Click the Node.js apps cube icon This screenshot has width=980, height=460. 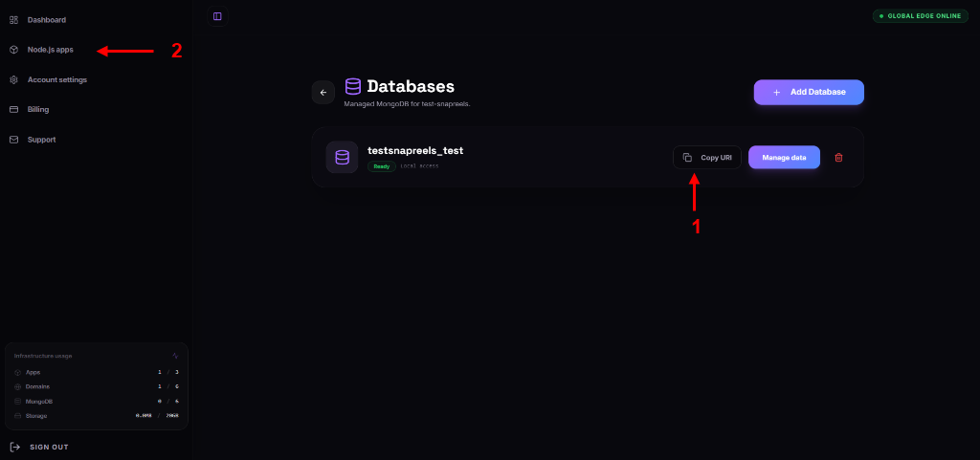(x=13, y=50)
